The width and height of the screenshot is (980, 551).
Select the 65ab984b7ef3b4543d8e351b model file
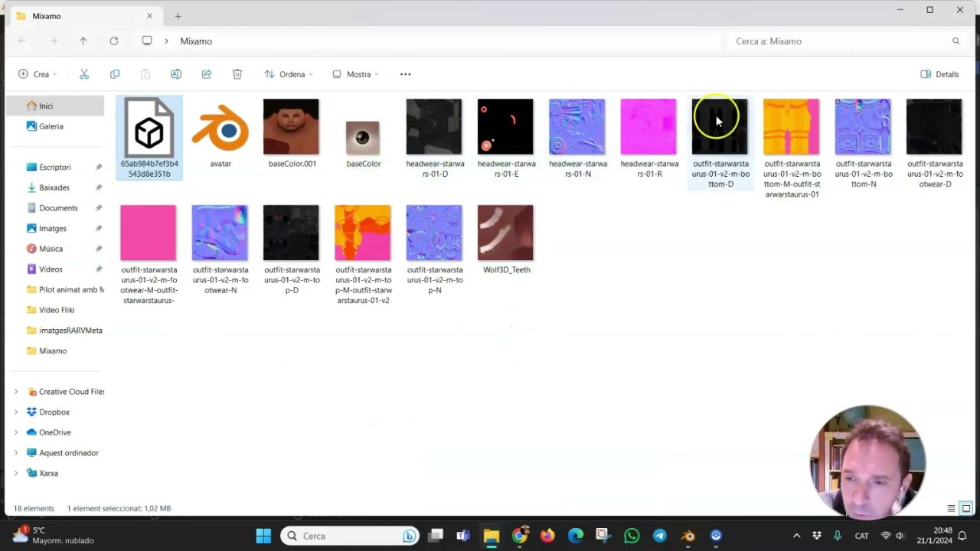coord(149,139)
